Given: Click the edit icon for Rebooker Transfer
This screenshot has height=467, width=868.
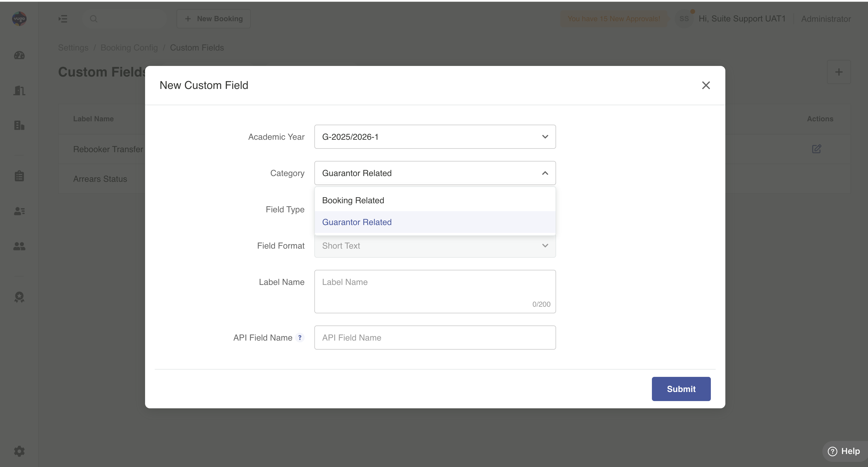Looking at the screenshot, I should [816, 149].
